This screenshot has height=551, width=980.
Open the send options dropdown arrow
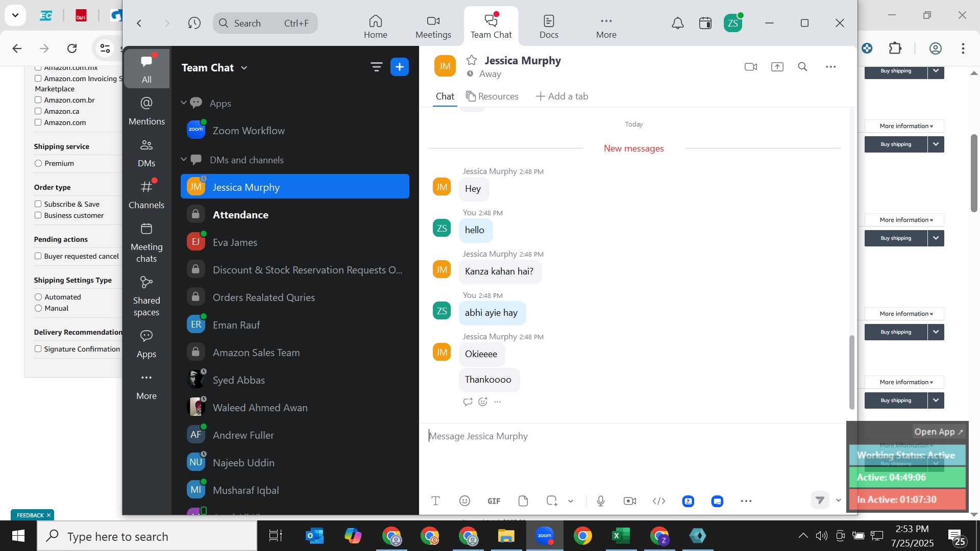(x=838, y=500)
